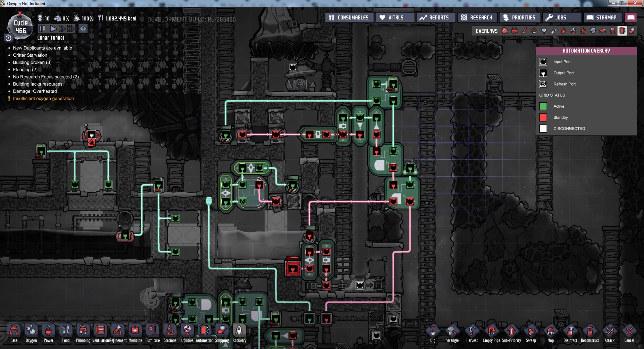This screenshot has width=644, height=349.
Task: Activate the Sweep tool
Action: (x=531, y=332)
